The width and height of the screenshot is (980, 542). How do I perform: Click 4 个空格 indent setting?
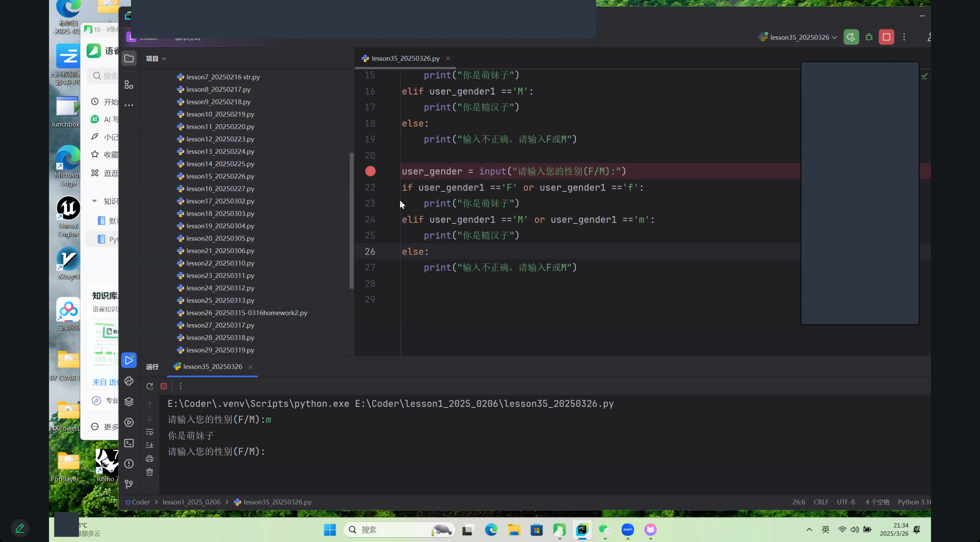click(877, 502)
